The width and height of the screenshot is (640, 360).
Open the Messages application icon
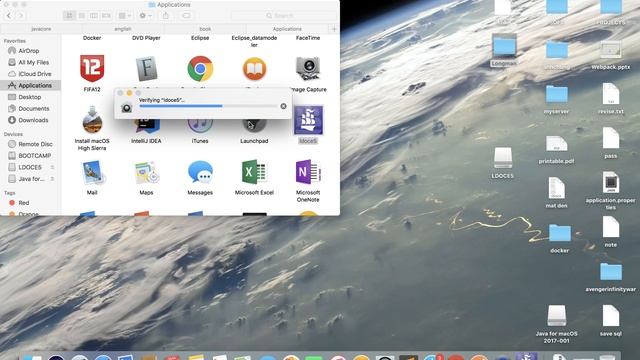click(x=200, y=171)
